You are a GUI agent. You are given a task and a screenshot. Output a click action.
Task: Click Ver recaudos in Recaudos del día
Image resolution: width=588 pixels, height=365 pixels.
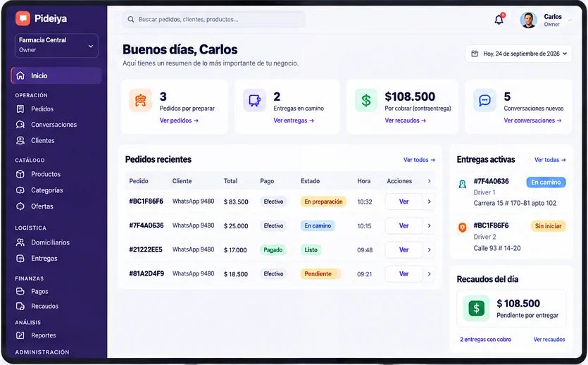tap(549, 340)
